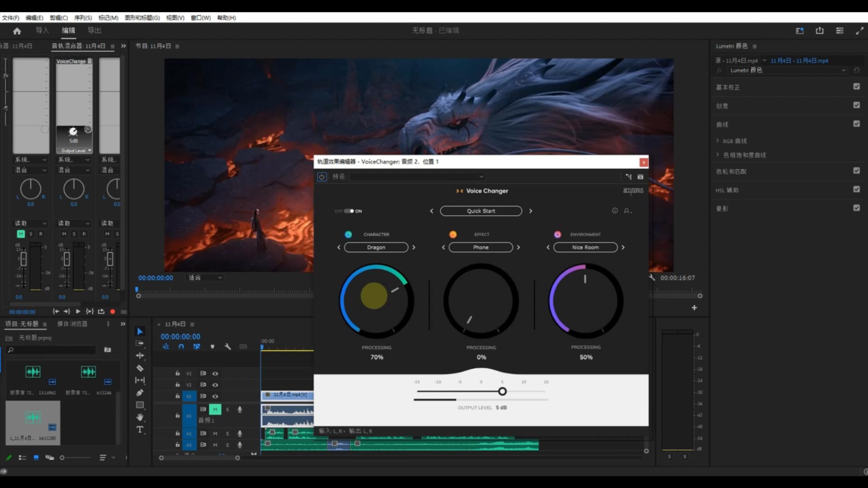Expand RGB 曲线 section
The width and height of the screenshot is (868, 488).
(x=717, y=141)
